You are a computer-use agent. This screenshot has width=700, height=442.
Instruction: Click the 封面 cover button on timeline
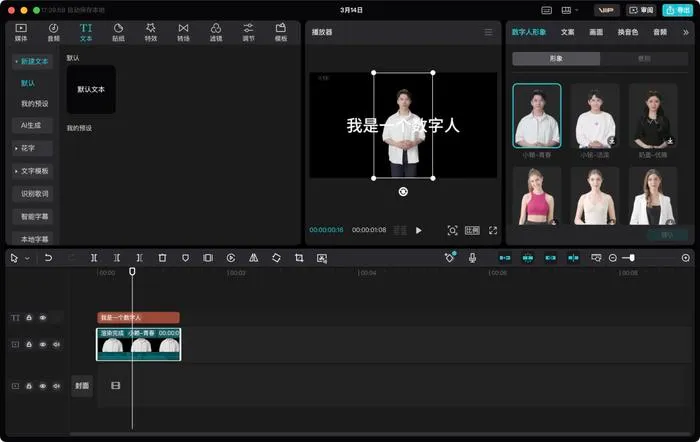coord(82,386)
